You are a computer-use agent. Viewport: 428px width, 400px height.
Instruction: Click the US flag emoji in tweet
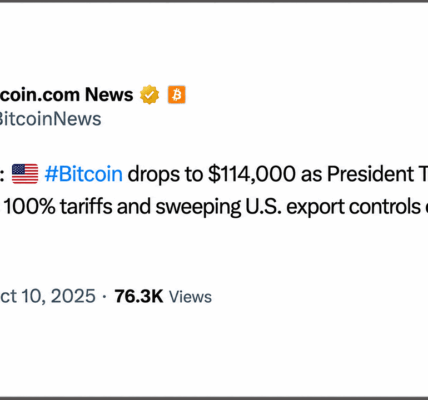25,174
